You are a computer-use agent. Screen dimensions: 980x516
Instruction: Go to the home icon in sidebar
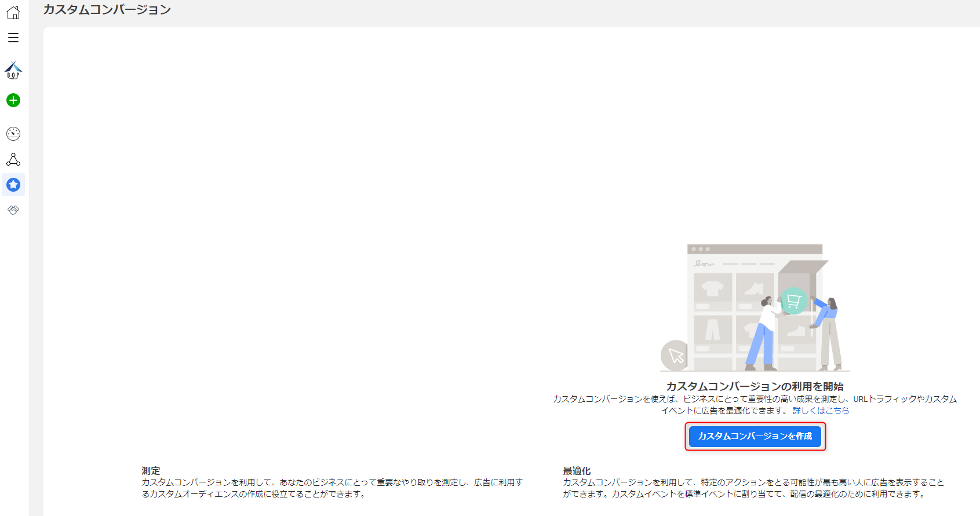tap(13, 13)
